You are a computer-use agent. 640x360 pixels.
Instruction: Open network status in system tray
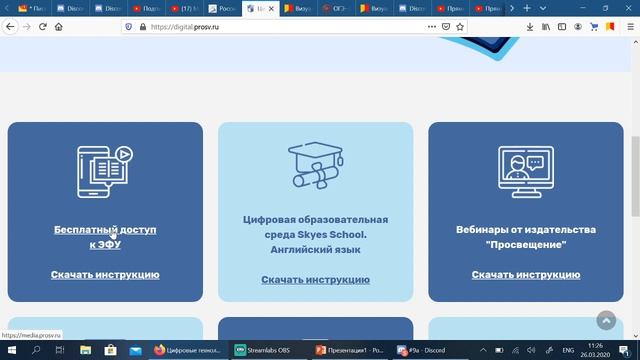coord(516,350)
